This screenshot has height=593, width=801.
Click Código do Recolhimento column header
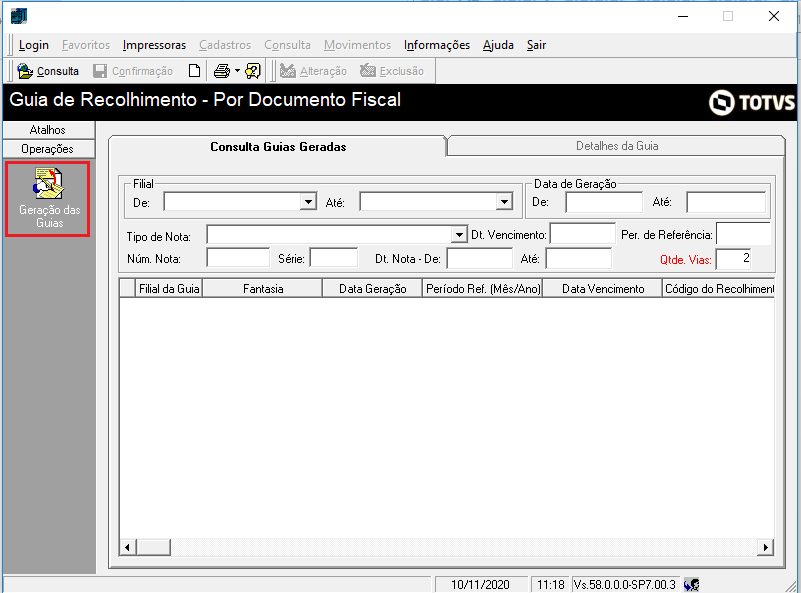pyautogui.click(x=719, y=289)
